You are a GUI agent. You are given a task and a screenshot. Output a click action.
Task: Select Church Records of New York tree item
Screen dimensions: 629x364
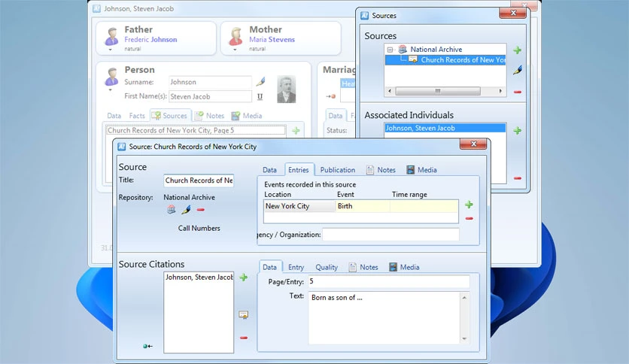pyautogui.click(x=463, y=59)
